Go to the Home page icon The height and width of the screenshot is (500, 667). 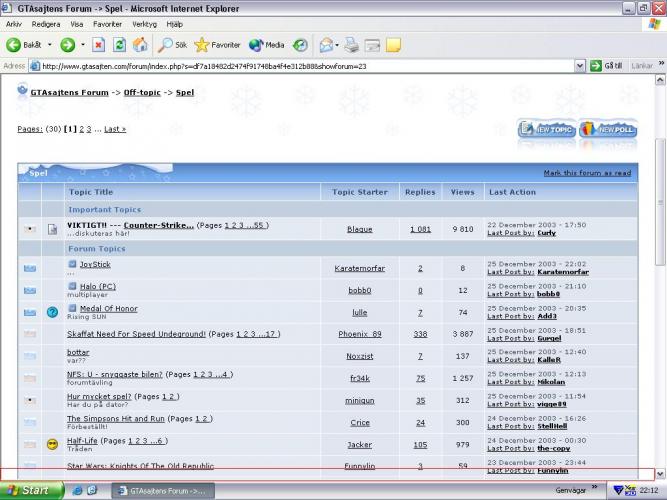140,45
